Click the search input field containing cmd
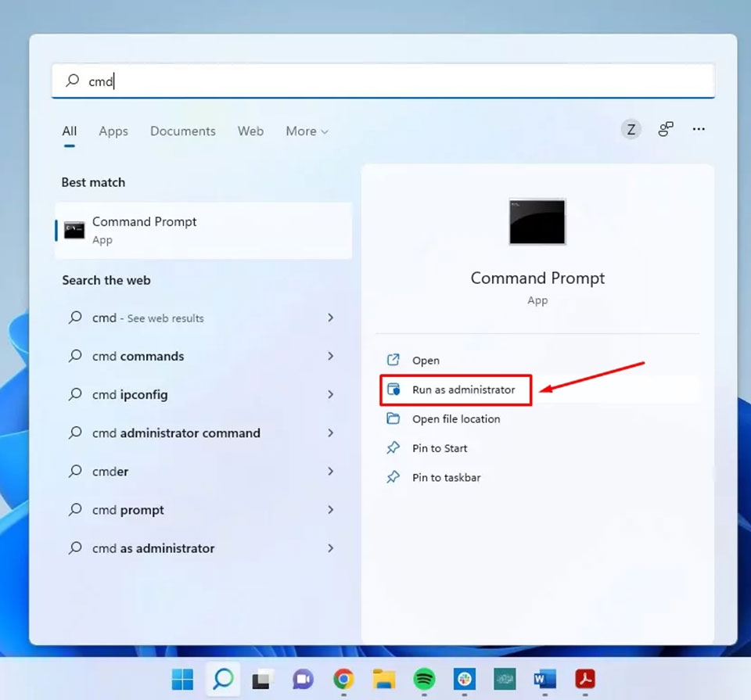The height and width of the screenshot is (700, 751). pos(383,81)
